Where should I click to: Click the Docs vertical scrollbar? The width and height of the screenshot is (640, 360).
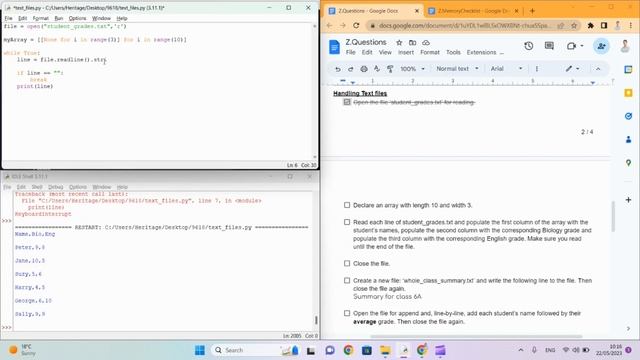[x=613, y=216]
